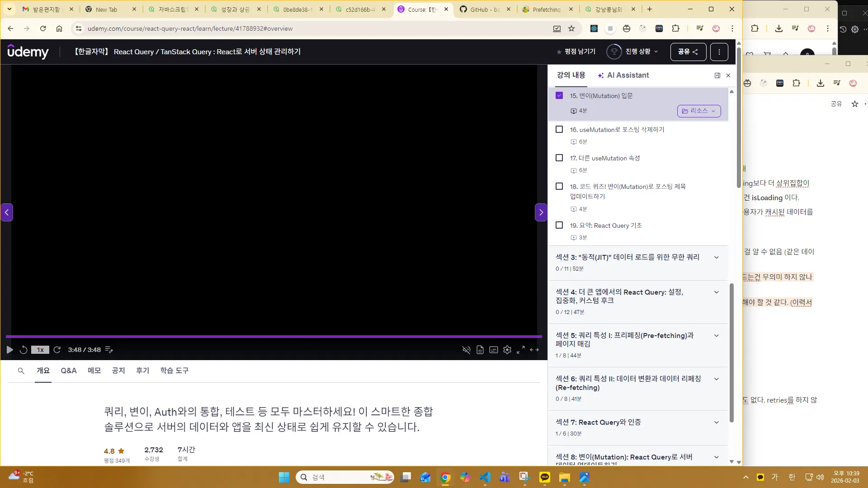This screenshot has width=868, height=488.
Task: Expand the 리소스 dropdown for lecture 15
Action: click(x=698, y=111)
